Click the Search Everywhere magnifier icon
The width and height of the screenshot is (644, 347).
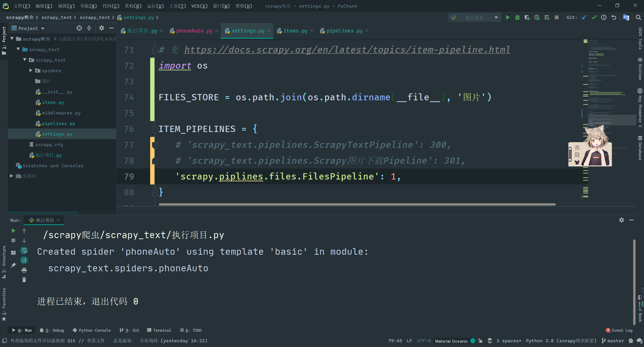638,17
